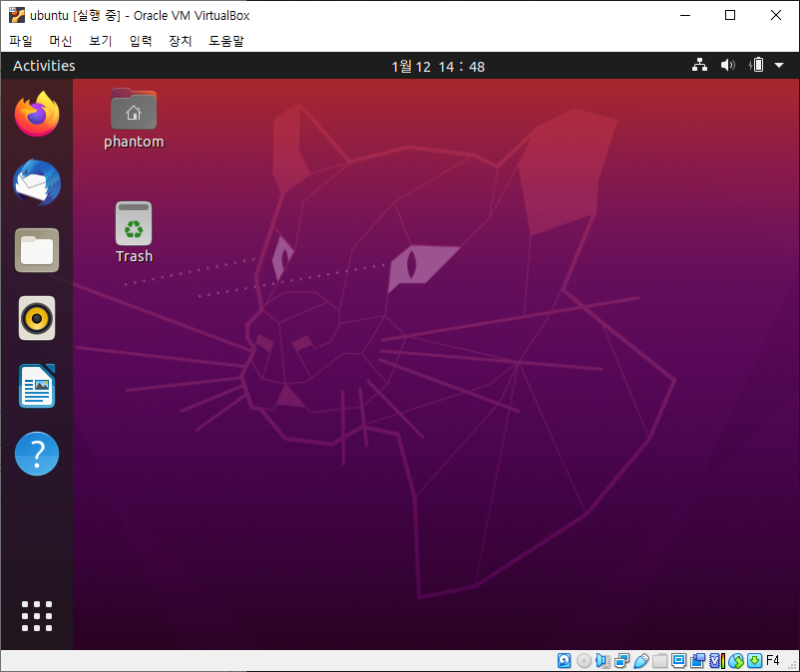Image resolution: width=800 pixels, height=672 pixels.
Task: Click USB devices status icon
Action: [x=640, y=661]
